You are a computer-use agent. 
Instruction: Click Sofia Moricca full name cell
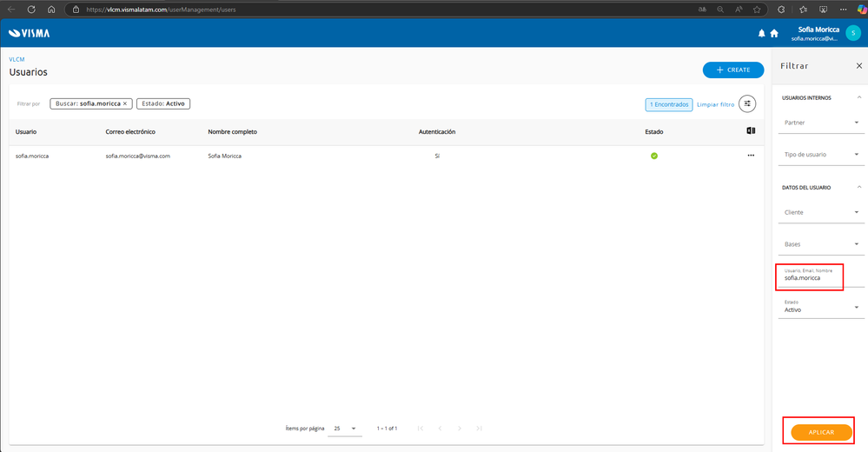tap(225, 156)
